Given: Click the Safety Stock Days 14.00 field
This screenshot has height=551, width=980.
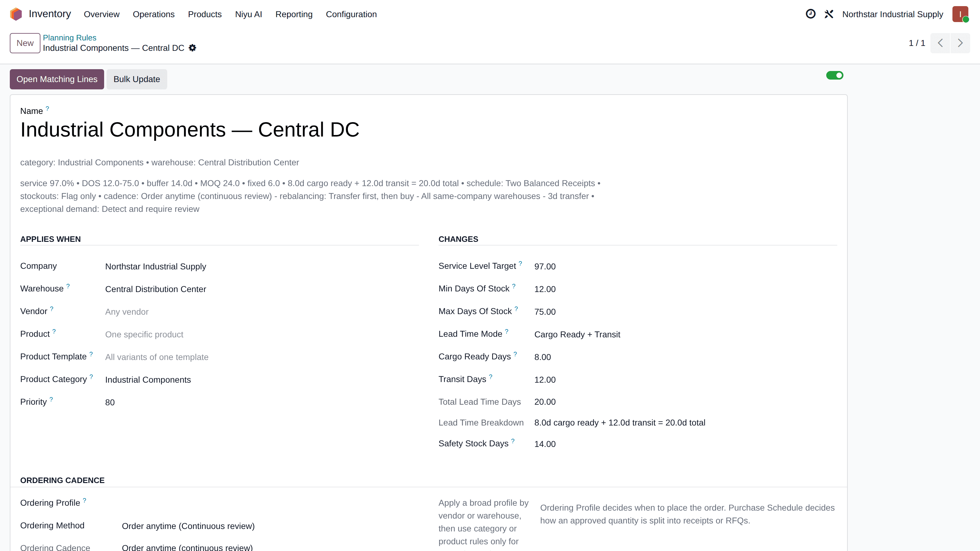Looking at the screenshot, I should pyautogui.click(x=686, y=444).
